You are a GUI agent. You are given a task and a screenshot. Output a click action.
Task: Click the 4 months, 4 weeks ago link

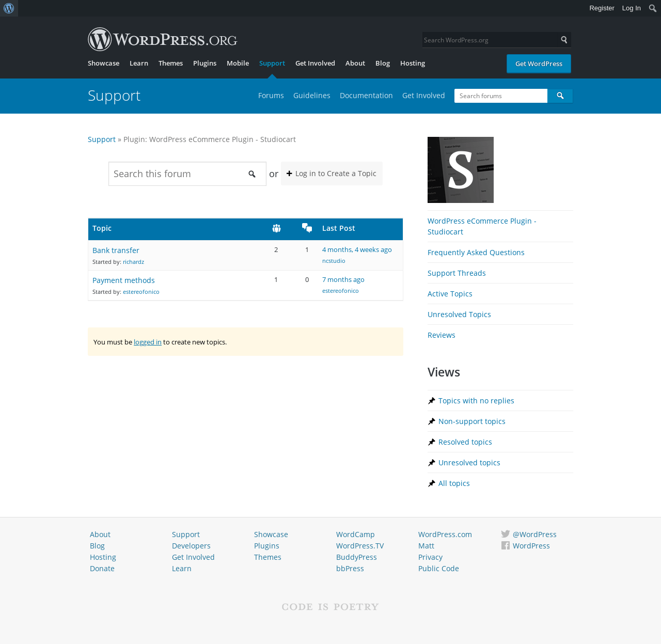pos(357,250)
